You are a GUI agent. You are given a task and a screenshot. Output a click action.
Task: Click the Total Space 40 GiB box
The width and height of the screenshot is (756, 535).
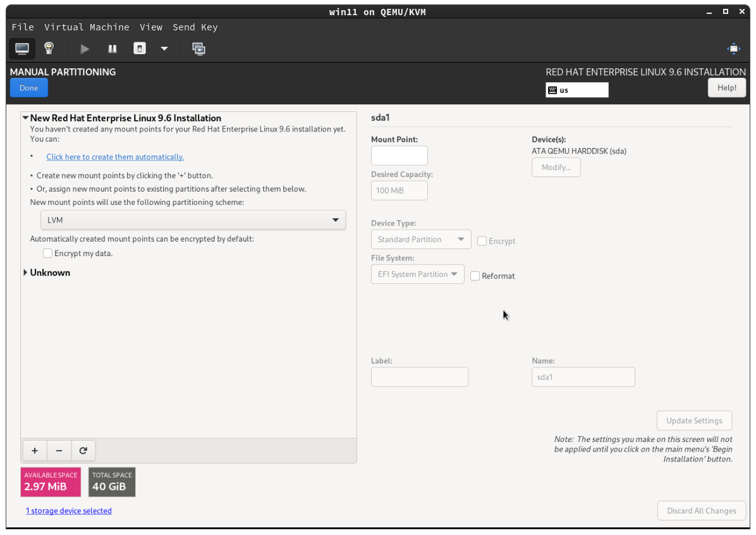(x=112, y=481)
